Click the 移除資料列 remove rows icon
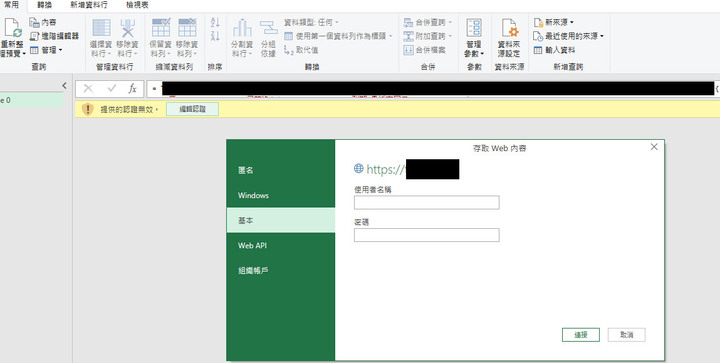Screen dimensions: 720x363 [x=187, y=28]
